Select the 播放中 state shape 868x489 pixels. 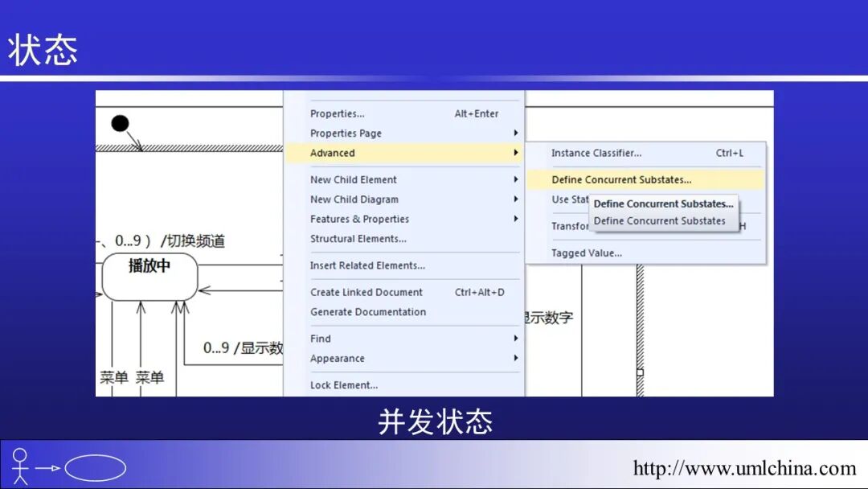149,275
